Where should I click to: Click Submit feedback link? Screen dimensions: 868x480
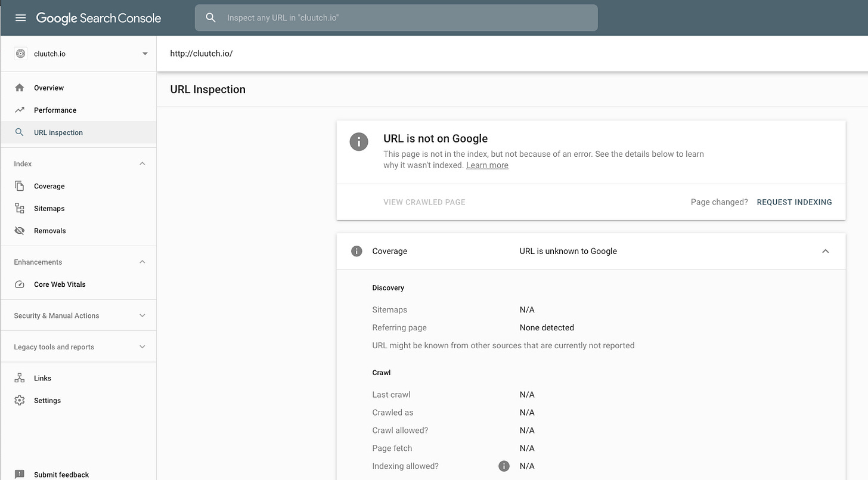click(61, 475)
